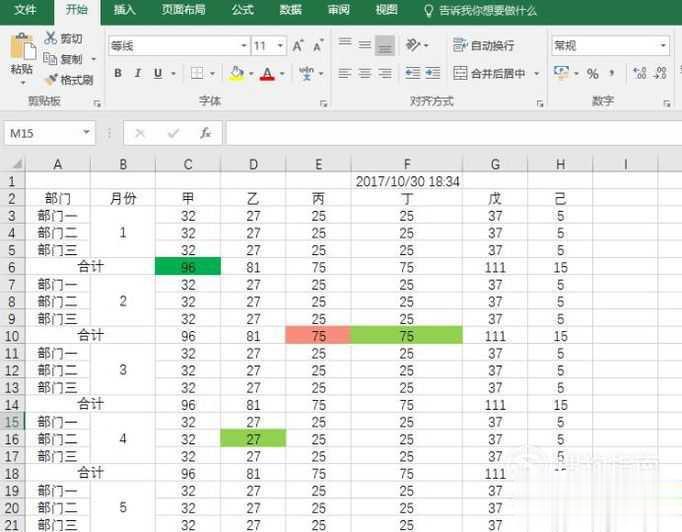Decrease decimal places icon
Screen dimensions: 682x532
[x=660, y=73]
